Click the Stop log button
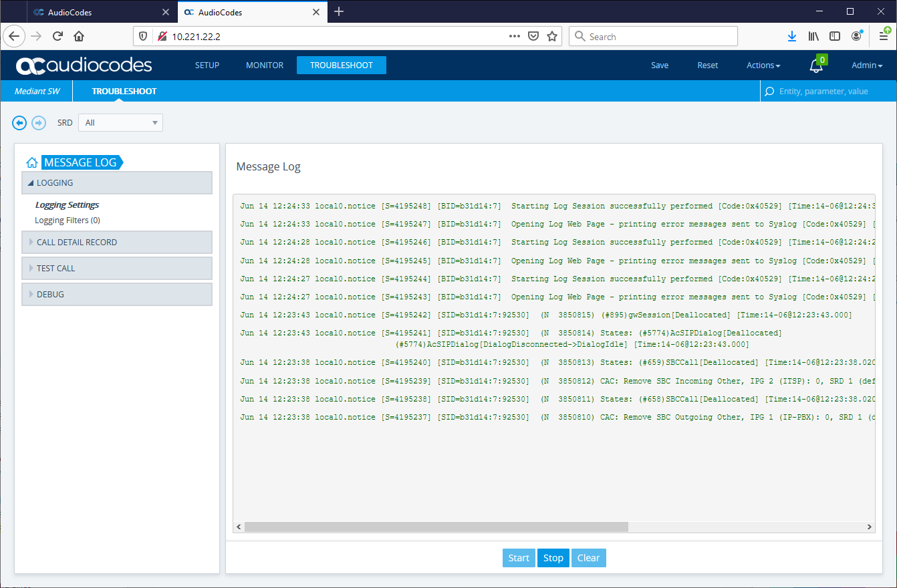Viewport: 897px width, 588px height. click(553, 558)
